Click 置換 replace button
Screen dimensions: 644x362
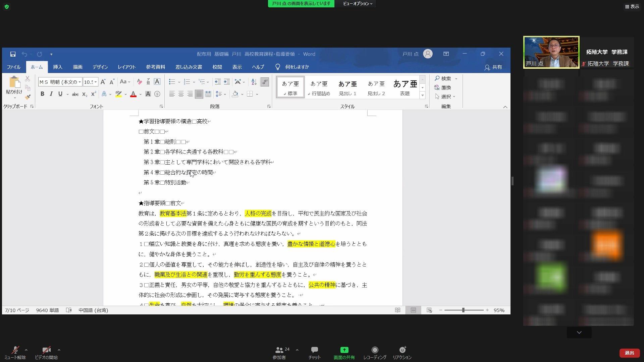442,87
